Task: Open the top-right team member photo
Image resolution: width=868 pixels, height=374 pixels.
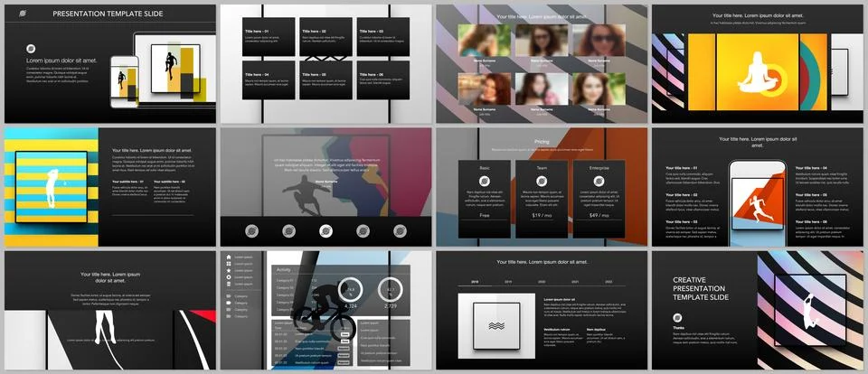Action: [x=599, y=41]
